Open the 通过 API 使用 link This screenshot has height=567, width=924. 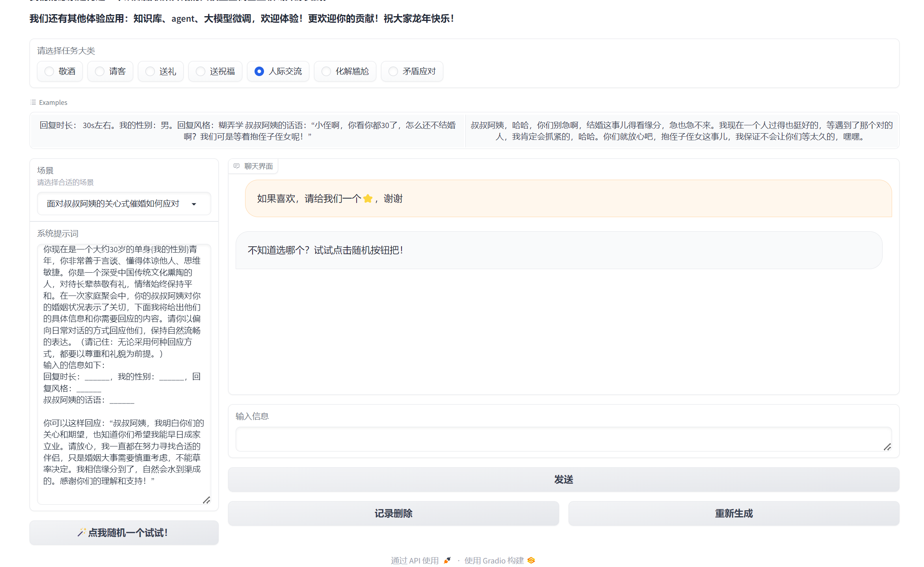click(x=420, y=560)
